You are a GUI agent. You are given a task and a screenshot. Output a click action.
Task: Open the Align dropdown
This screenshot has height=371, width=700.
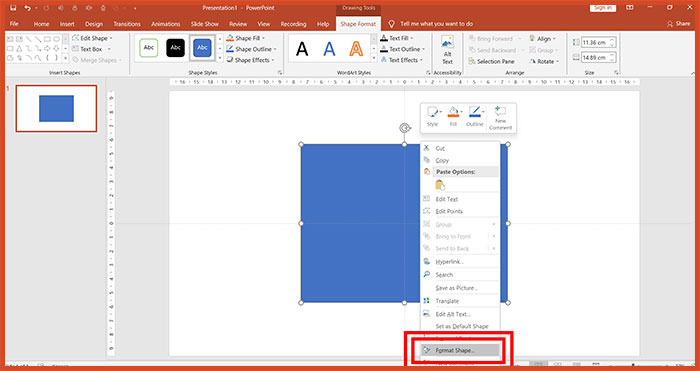click(542, 39)
